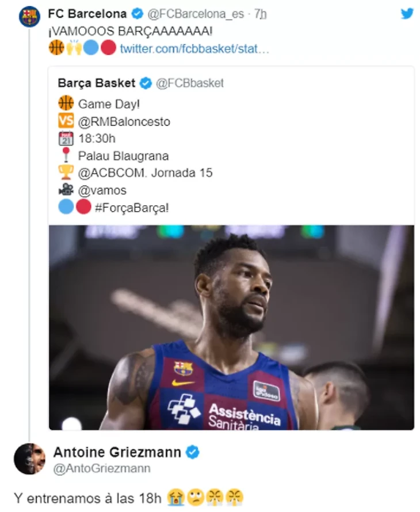Viewport: 420px width, 512px height.
Task: Click the @vamos mention
Action: pyautogui.click(x=102, y=190)
